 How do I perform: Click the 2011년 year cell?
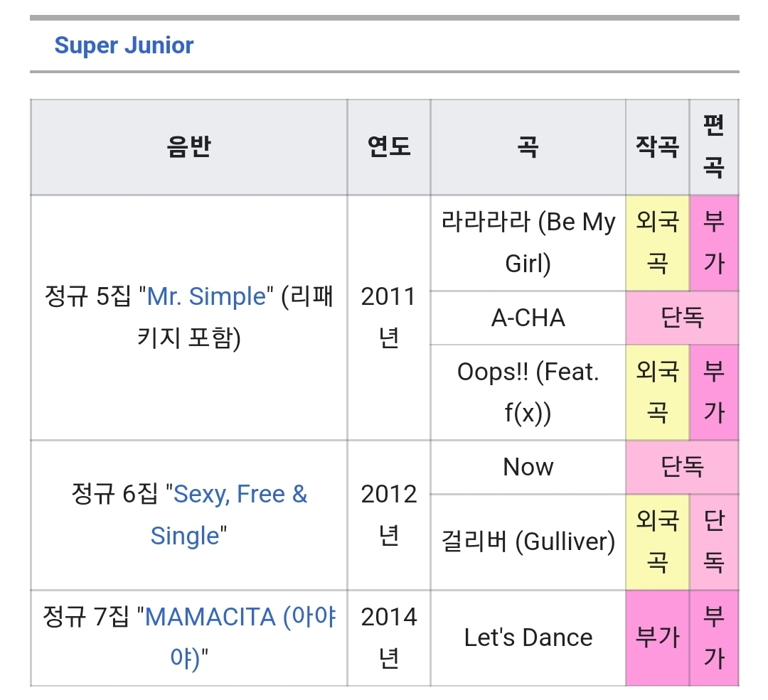coord(388,317)
